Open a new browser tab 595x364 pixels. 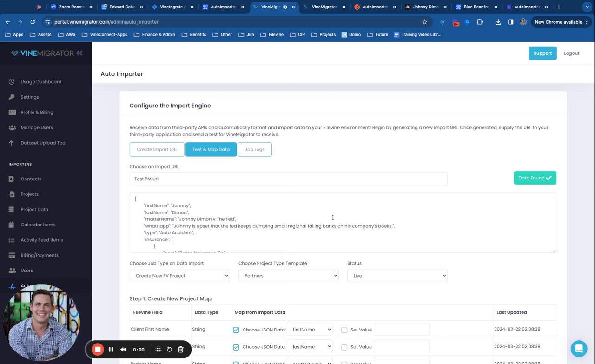pyautogui.click(x=559, y=7)
